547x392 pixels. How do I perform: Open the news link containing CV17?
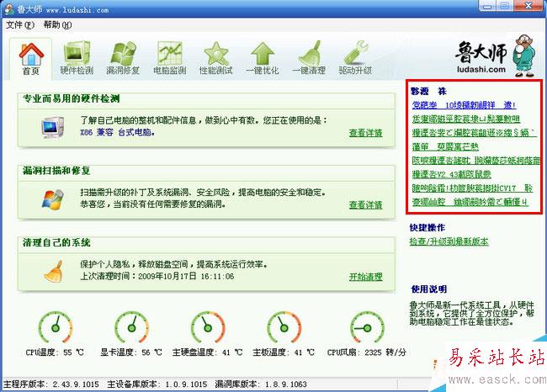472,188
